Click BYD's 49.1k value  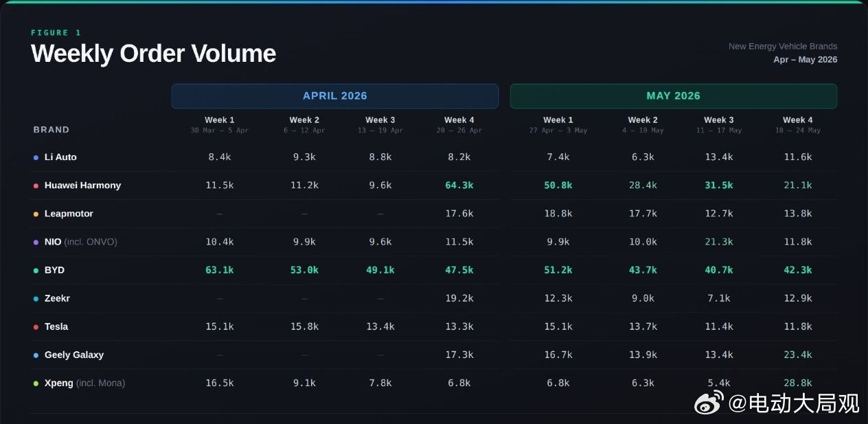click(380, 270)
